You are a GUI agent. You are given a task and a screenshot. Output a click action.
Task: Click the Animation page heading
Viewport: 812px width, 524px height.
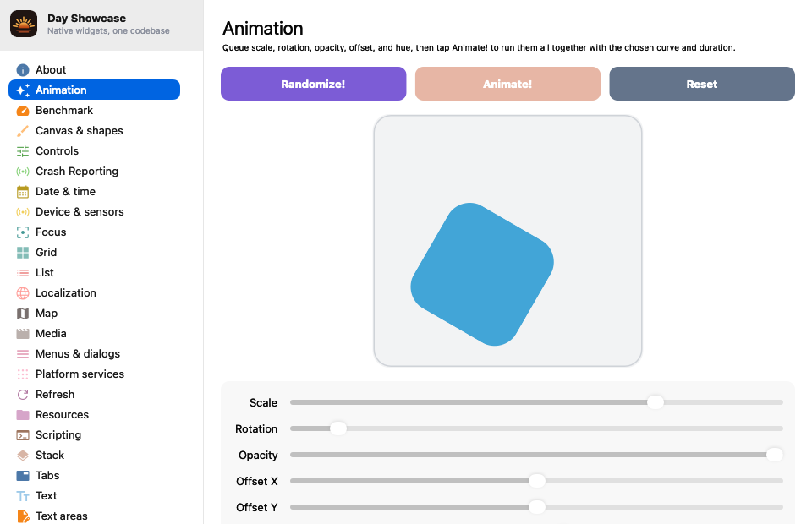click(262, 29)
